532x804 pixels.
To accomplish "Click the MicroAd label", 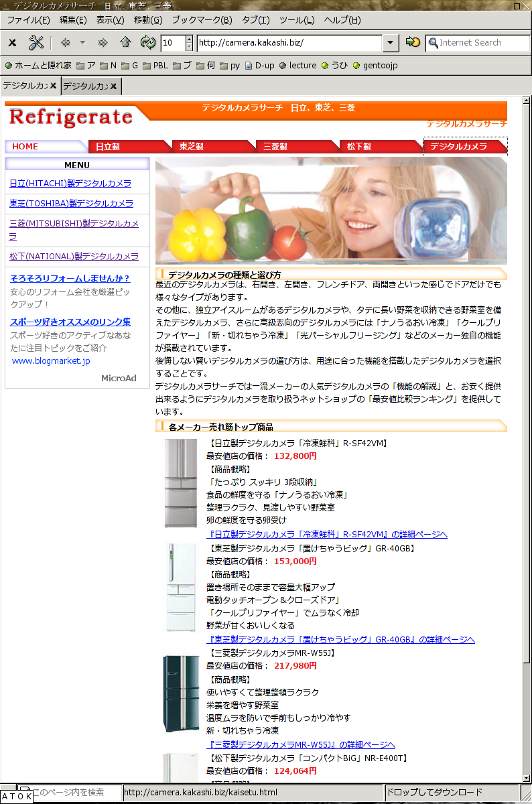I will (x=119, y=379).
